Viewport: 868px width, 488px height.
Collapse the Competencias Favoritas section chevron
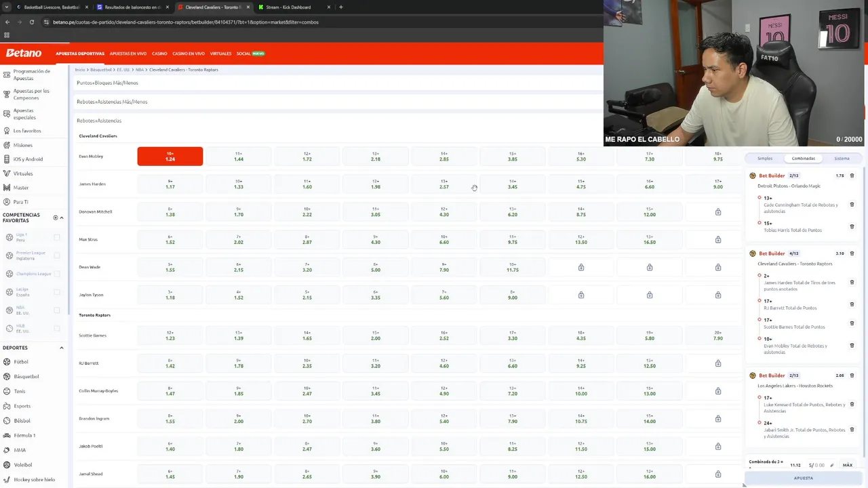[62, 218]
